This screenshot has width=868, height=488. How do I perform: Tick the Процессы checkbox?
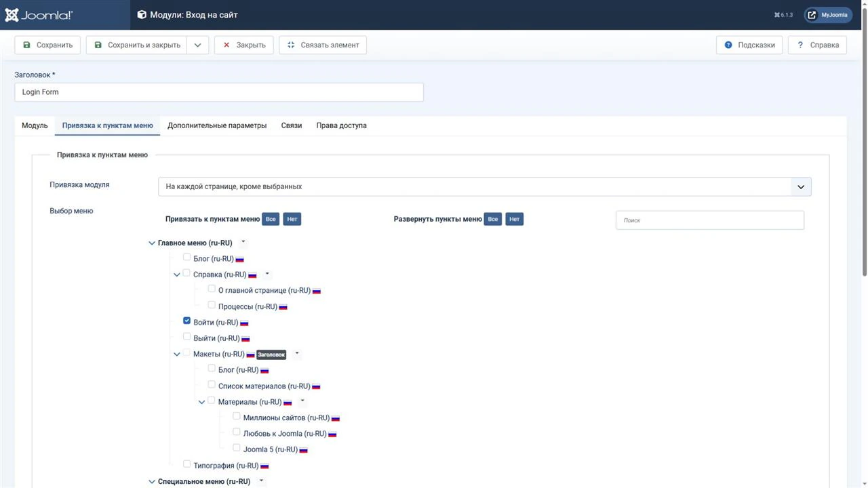(212, 305)
